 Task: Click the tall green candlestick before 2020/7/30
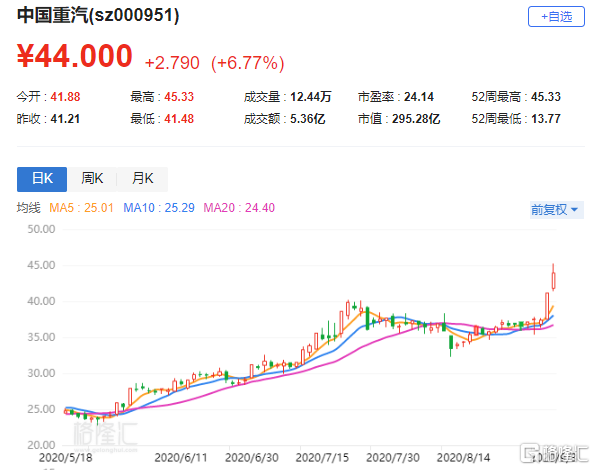click(367, 319)
